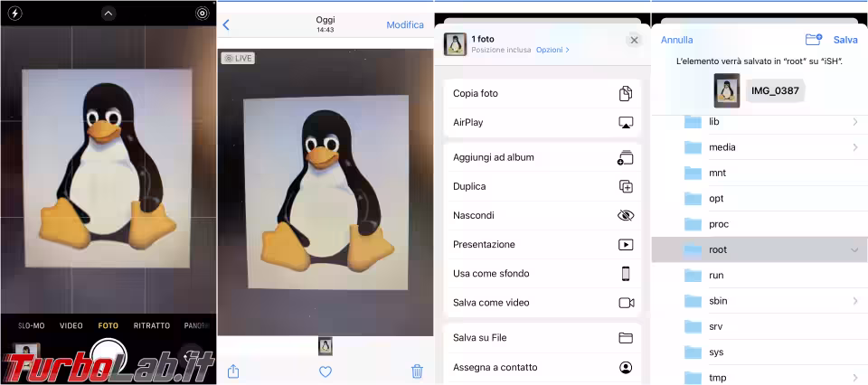Select the proc folder
Screen dimensions: 868x385
tap(759, 224)
